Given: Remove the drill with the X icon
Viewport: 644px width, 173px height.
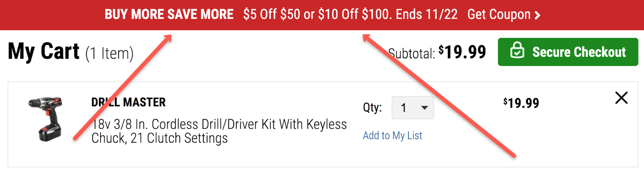Looking at the screenshot, I should [x=621, y=98].
